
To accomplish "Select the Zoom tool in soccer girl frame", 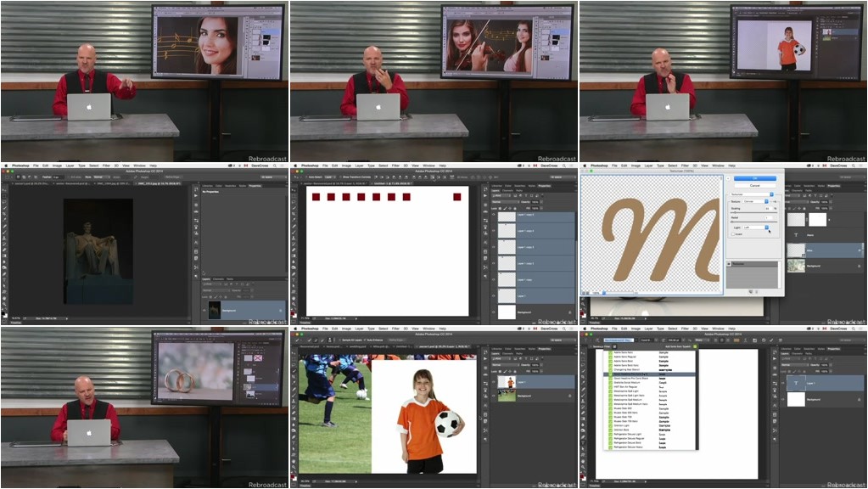I will [x=294, y=467].
